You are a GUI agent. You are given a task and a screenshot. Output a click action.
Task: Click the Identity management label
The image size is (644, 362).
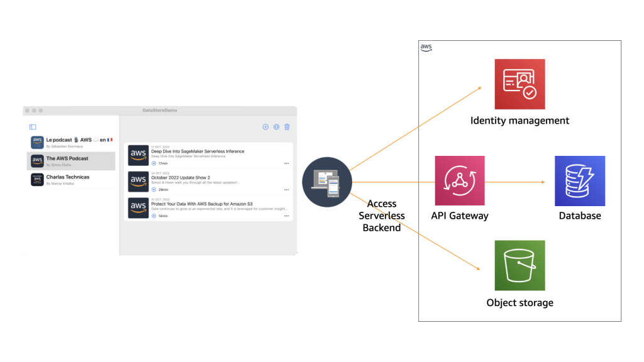tap(519, 121)
